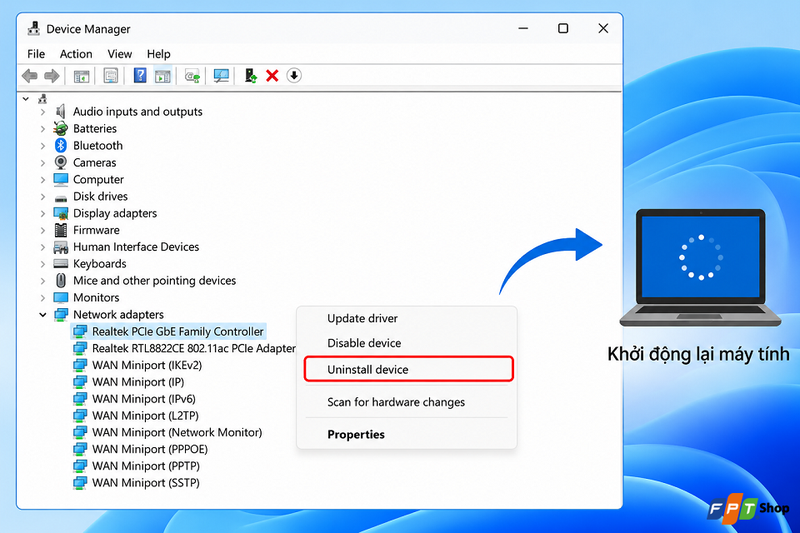Viewport: 800px width, 533px height.
Task: Click the Forward arrow toolbar icon
Action: (x=52, y=76)
